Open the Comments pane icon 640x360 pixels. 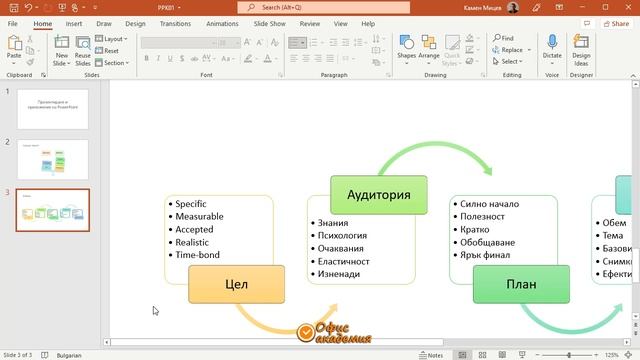[587, 24]
